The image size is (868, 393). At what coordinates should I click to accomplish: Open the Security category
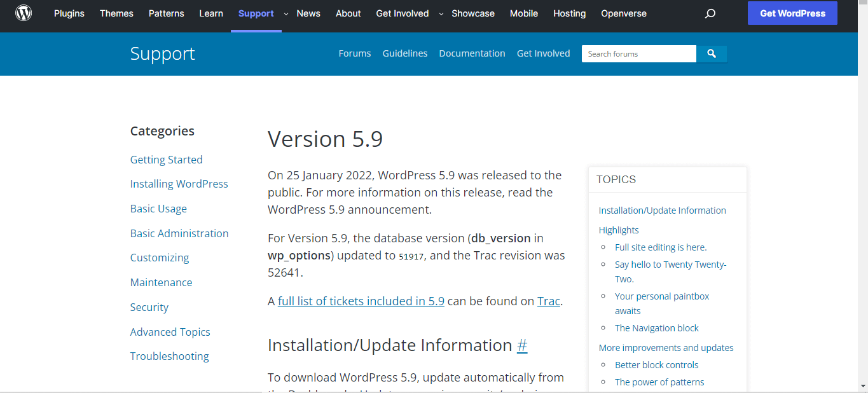tap(149, 307)
